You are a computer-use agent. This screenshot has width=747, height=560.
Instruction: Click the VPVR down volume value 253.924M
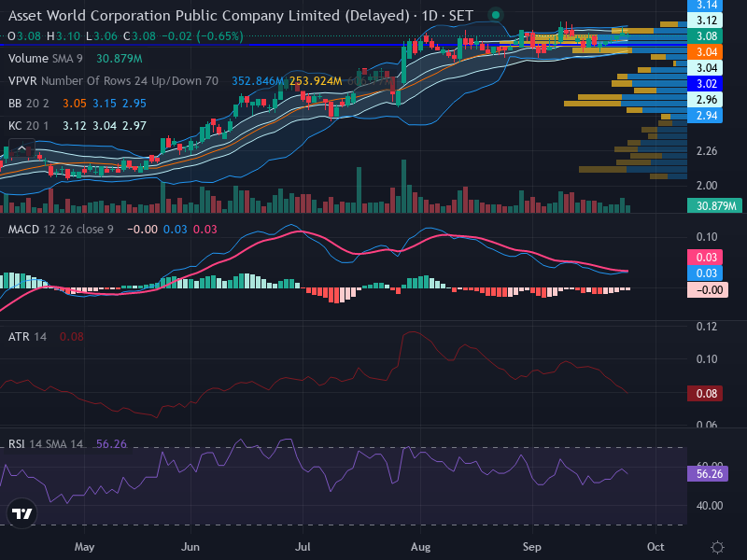point(316,81)
